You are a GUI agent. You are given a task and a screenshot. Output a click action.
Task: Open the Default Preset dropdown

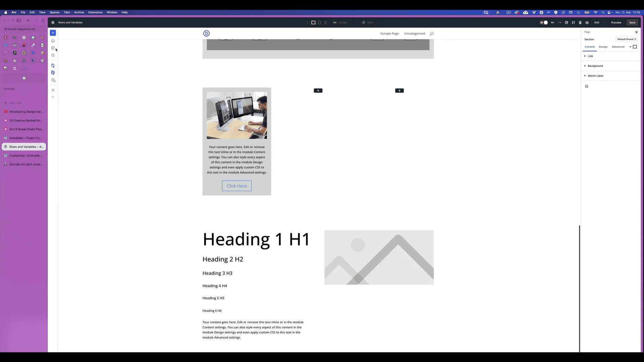(627, 39)
